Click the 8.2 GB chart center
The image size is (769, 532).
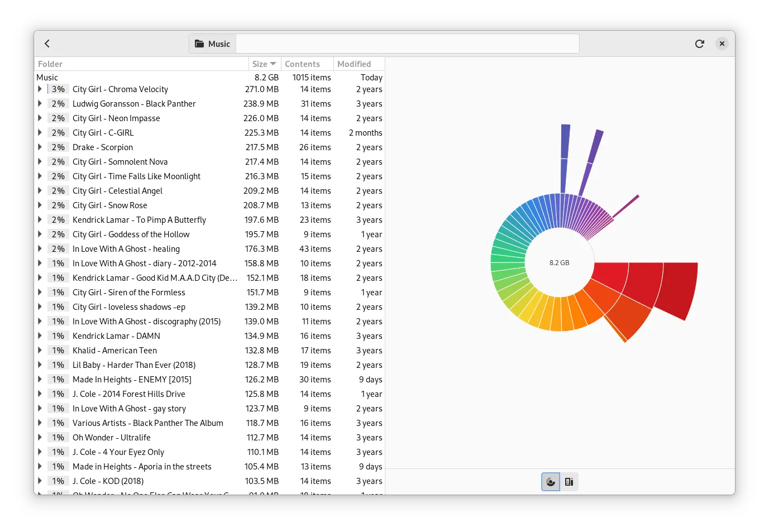559,263
